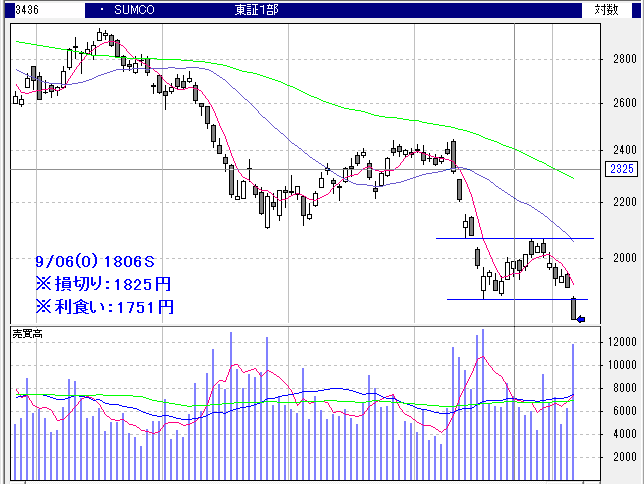Toggle the 対数 log scale option
The width and height of the screenshot is (644, 484).
click(606, 9)
